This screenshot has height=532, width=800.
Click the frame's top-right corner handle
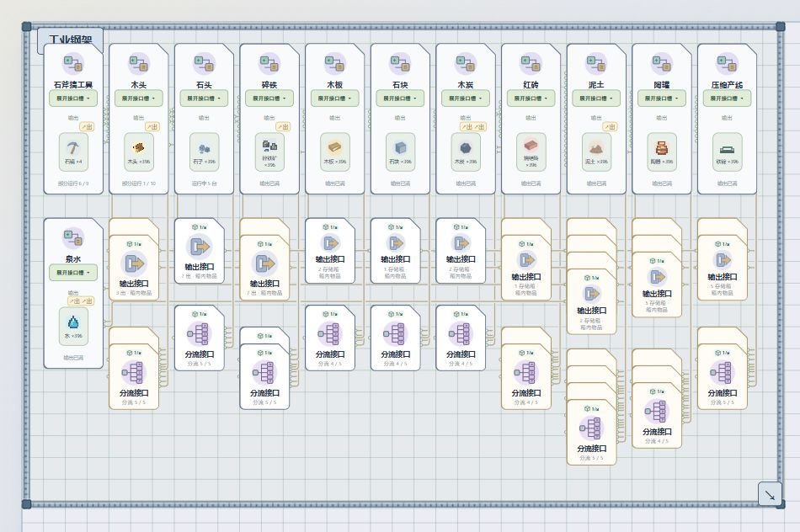[780, 27]
